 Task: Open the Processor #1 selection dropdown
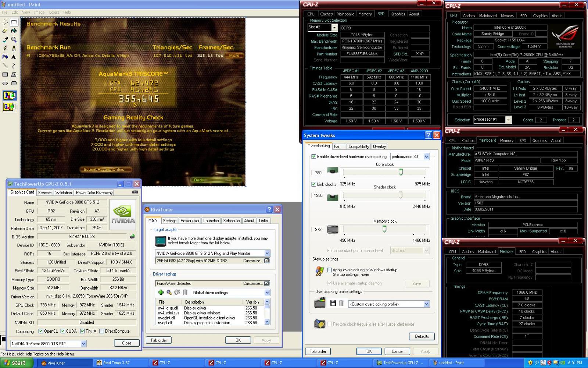[x=508, y=120]
